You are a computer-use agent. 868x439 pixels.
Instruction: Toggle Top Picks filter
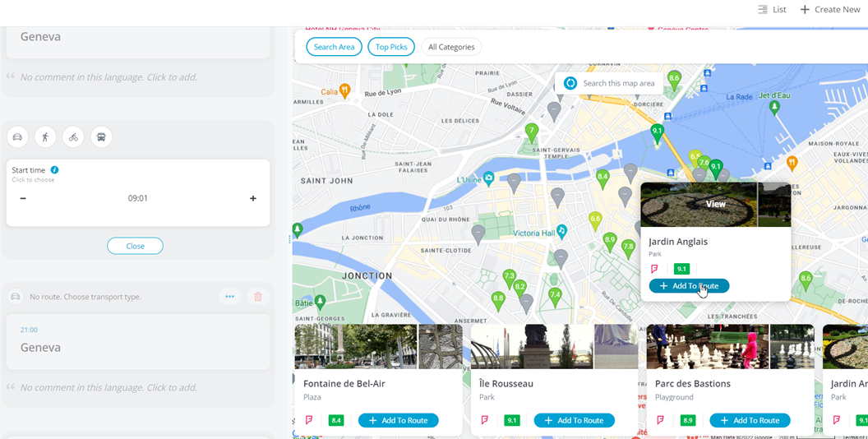point(391,47)
